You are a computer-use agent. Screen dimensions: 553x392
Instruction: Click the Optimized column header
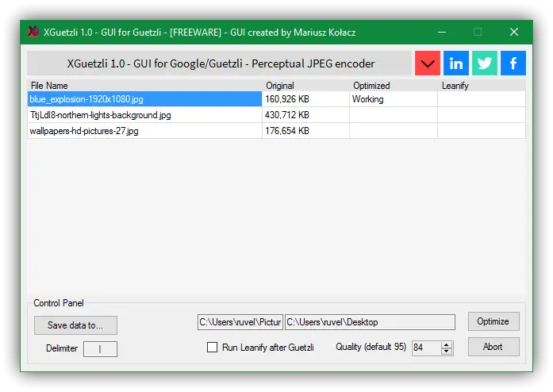(x=394, y=86)
